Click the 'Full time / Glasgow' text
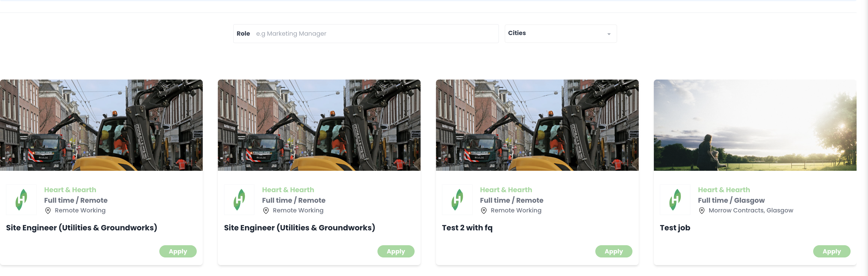Screen dimensions: 868x276 tap(731, 201)
